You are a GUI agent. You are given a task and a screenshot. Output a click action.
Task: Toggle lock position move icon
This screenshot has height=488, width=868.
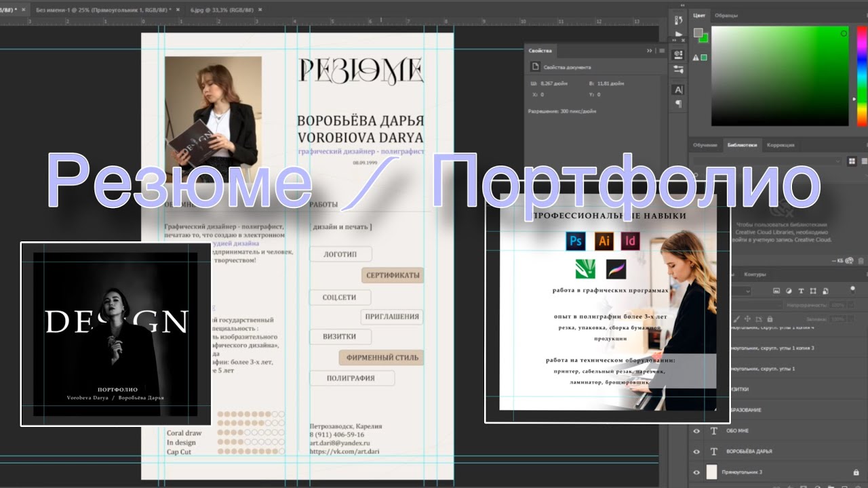click(747, 319)
